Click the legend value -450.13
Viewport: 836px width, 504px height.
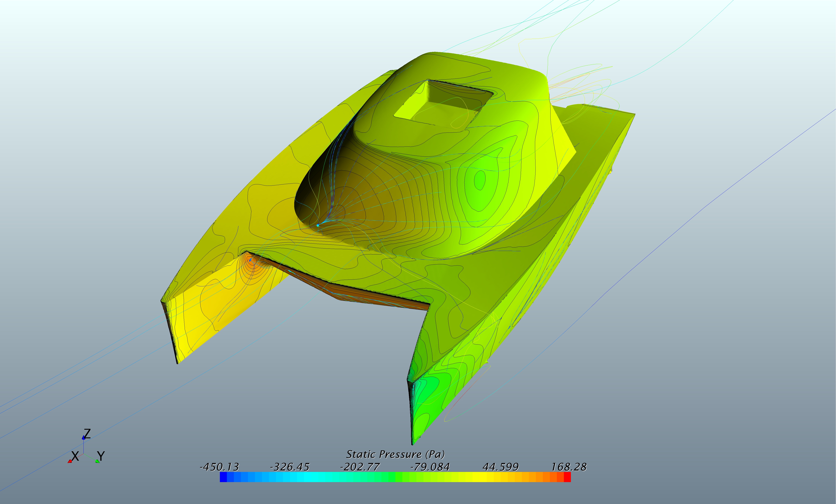pyautogui.click(x=220, y=467)
